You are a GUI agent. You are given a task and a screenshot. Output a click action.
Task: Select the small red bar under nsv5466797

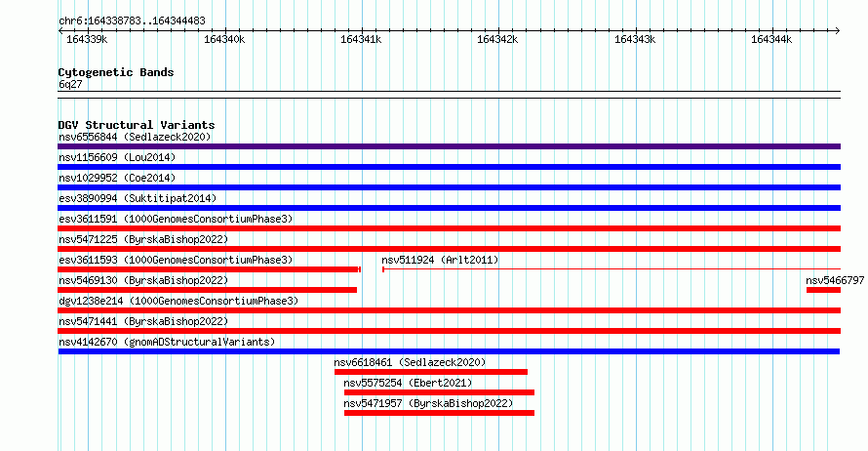(824, 290)
